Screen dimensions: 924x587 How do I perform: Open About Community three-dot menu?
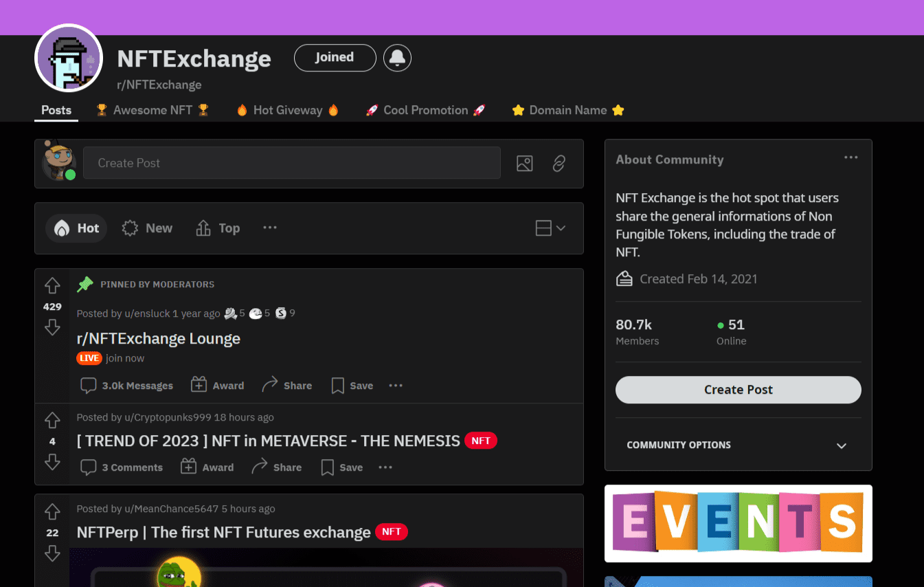coord(851,157)
